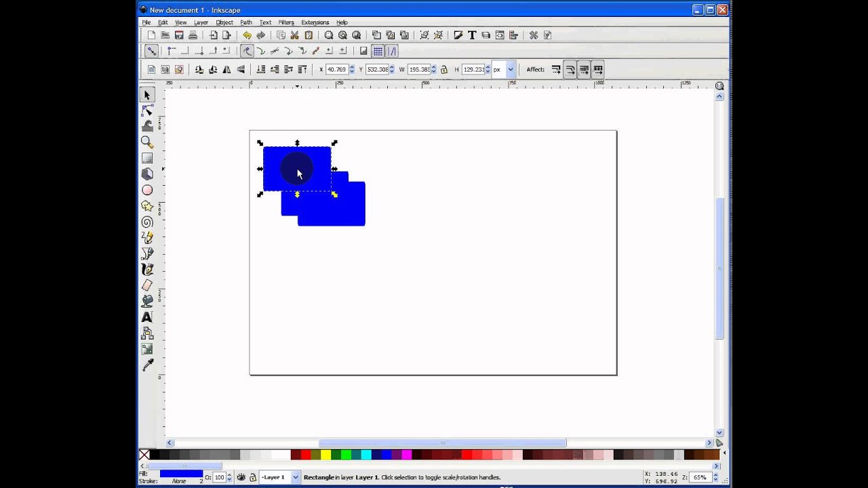
Task: Select the Node edit tool
Action: coord(147,110)
